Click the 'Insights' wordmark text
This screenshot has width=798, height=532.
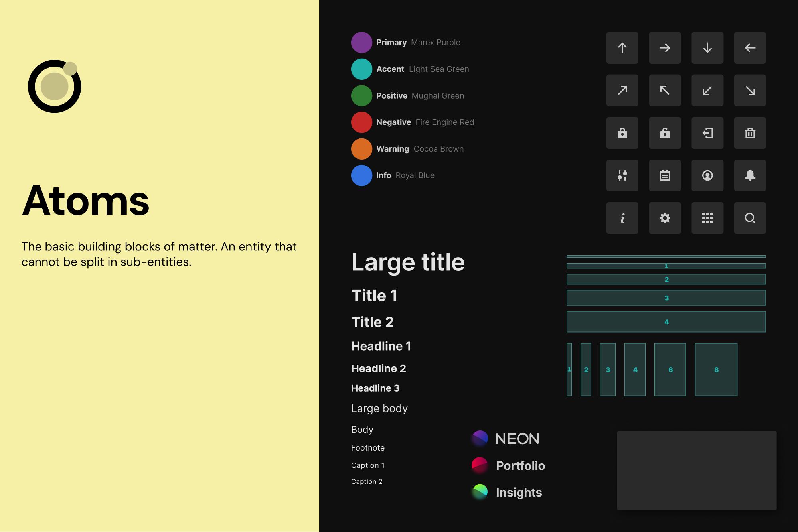[519, 492]
